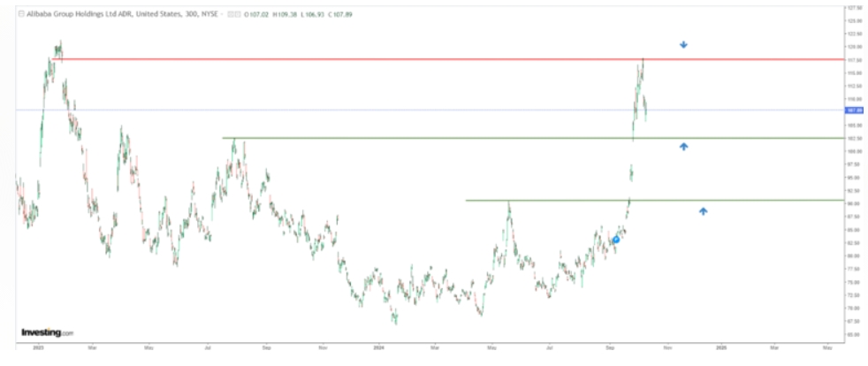868x366 pixels.
Task: Select the open value O 107.02
Action: click(258, 14)
